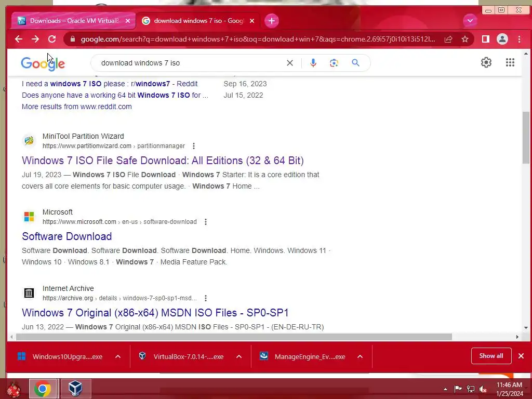The width and height of the screenshot is (532, 399).
Task: Go to Google home via logo
Action: pos(43,63)
